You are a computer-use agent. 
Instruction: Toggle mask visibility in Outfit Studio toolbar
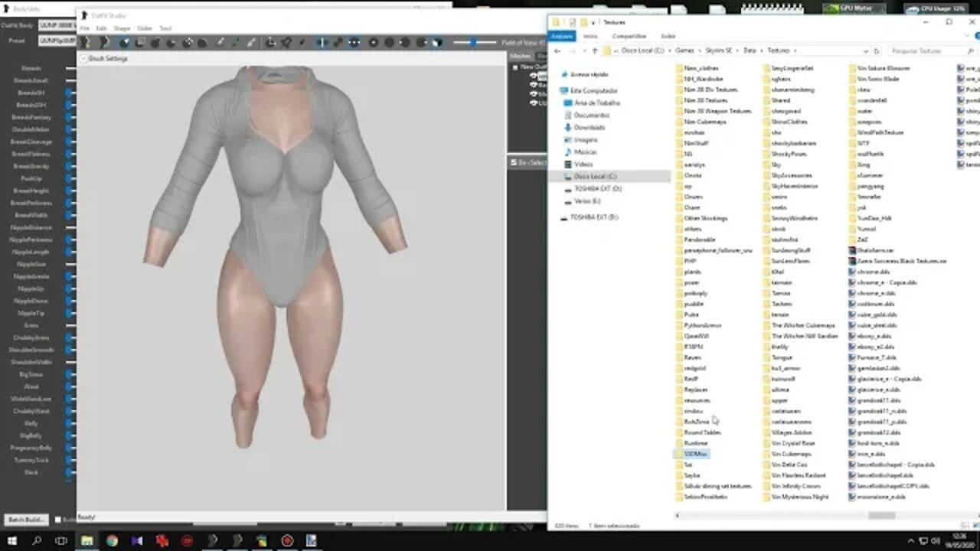point(421,43)
